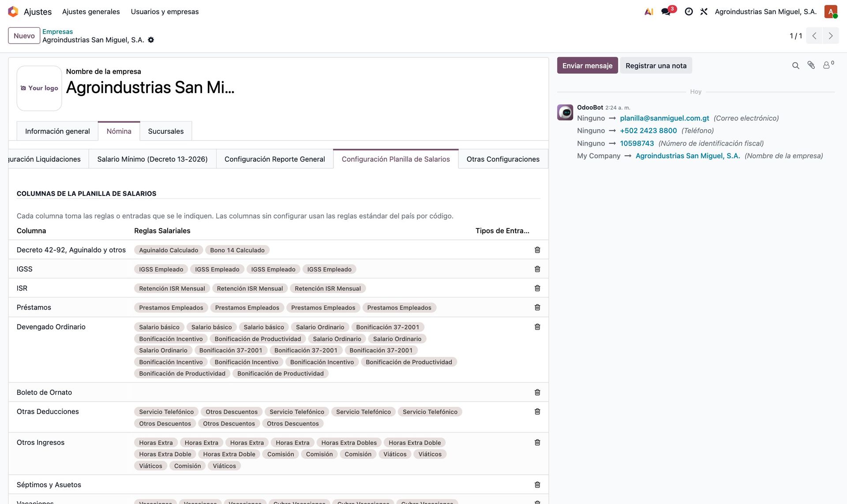Viewport: 847px width, 504px height.
Task: Delete the Préstamos column row
Action: point(537,307)
